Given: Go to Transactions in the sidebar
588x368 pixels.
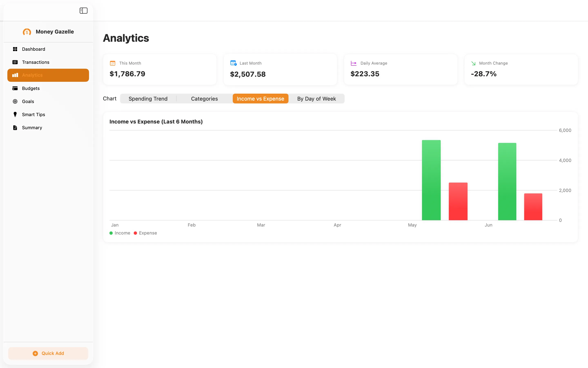Looking at the screenshot, I should point(48,62).
